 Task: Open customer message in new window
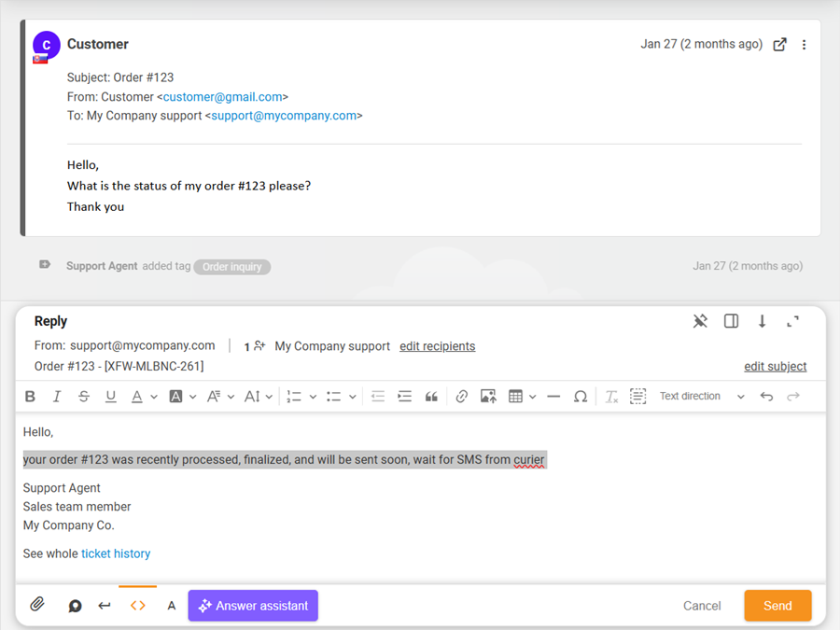[780, 45]
